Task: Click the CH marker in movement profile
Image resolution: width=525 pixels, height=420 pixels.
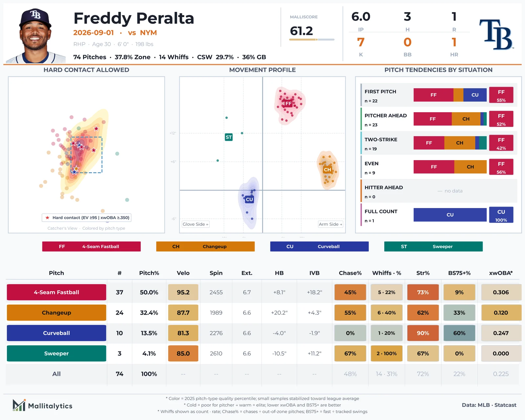Action: point(327,170)
